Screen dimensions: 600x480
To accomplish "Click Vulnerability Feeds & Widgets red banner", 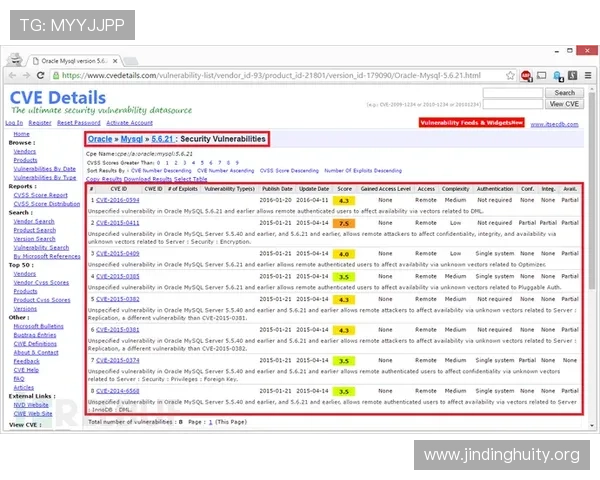I will 471,122.
